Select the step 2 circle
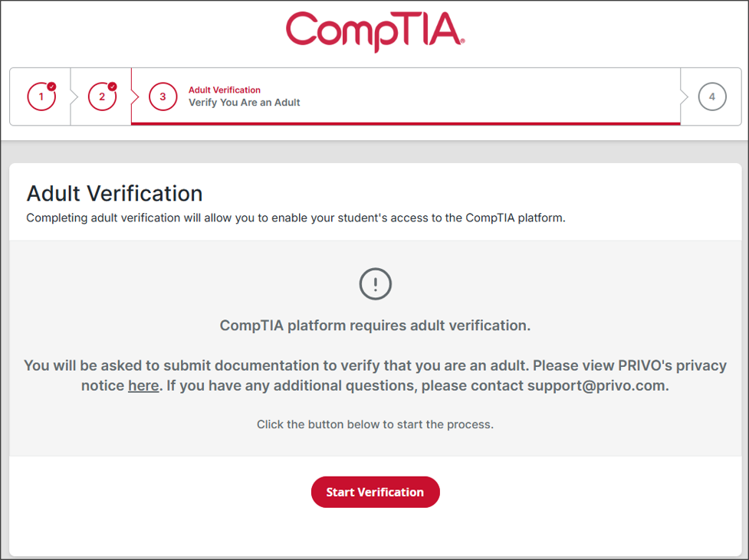 tap(102, 97)
